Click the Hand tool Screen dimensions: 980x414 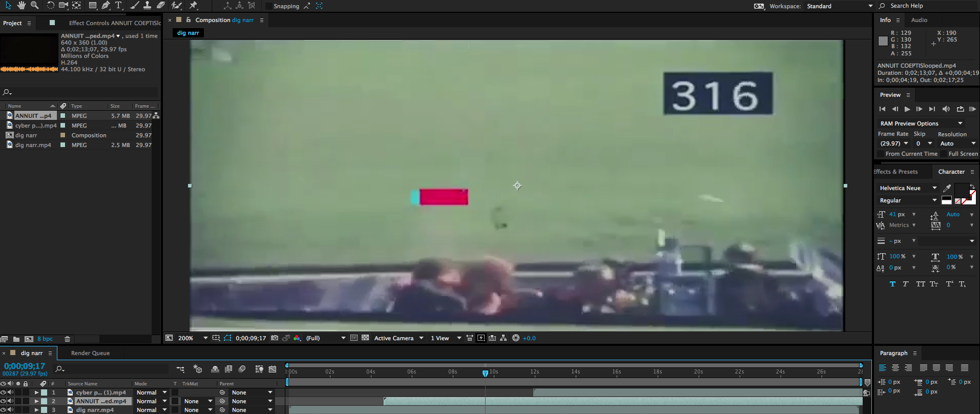click(x=21, y=5)
